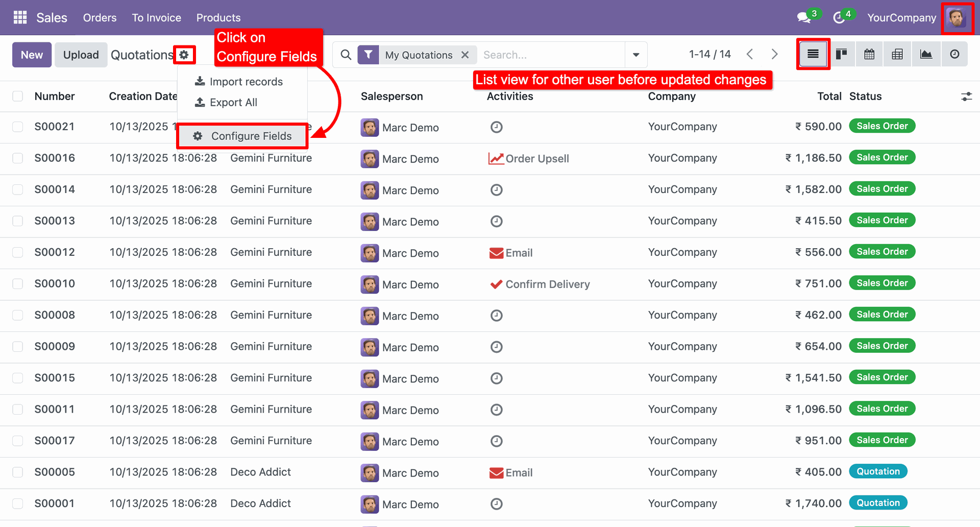Focus the Search input field
The image size is (980, 527).
coord(551,55)
